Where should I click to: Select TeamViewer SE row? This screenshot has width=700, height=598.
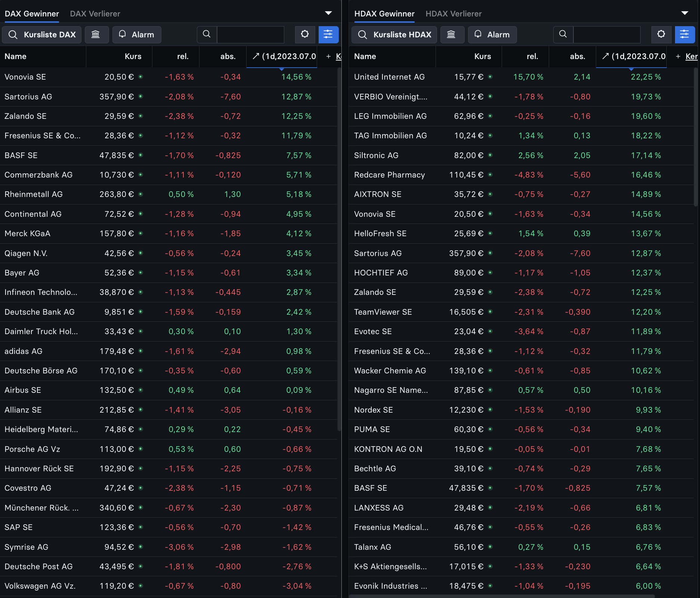tap(521, 312)
